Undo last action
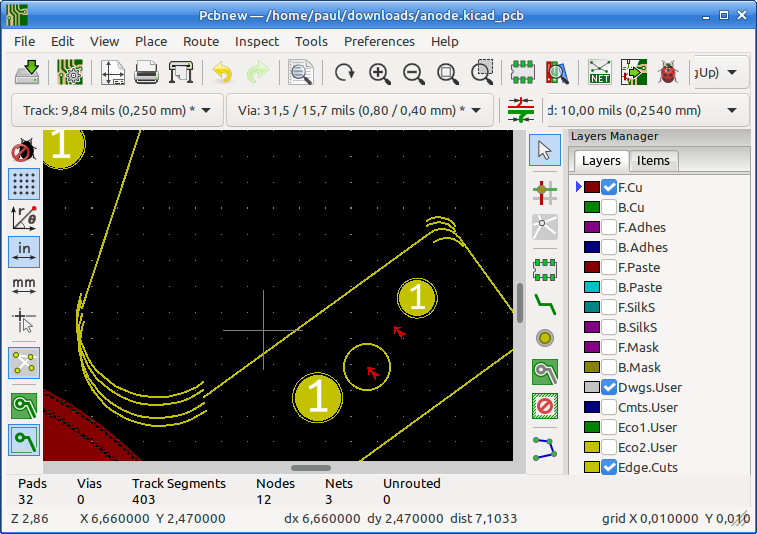Viewport: 757px width, 534px height. pos(223,73)
